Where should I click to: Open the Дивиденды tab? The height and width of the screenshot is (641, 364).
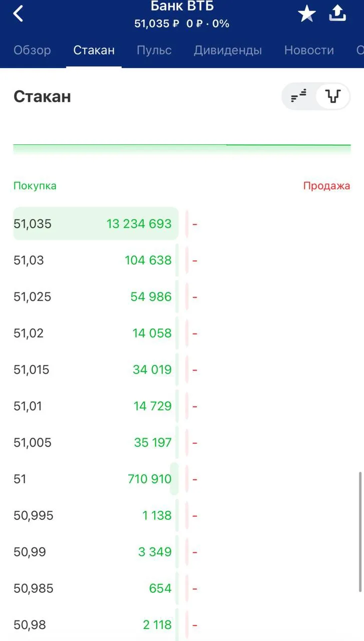coord(228,50)
